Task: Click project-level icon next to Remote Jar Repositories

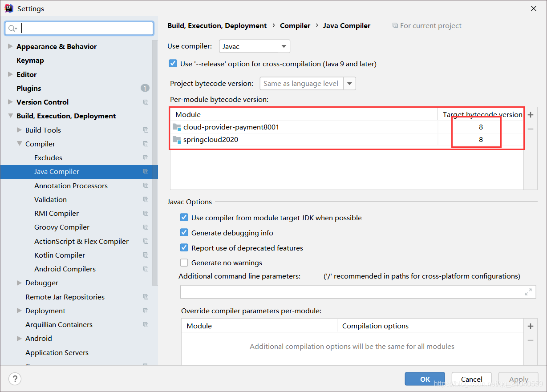Action: click(x=146, y=297)
